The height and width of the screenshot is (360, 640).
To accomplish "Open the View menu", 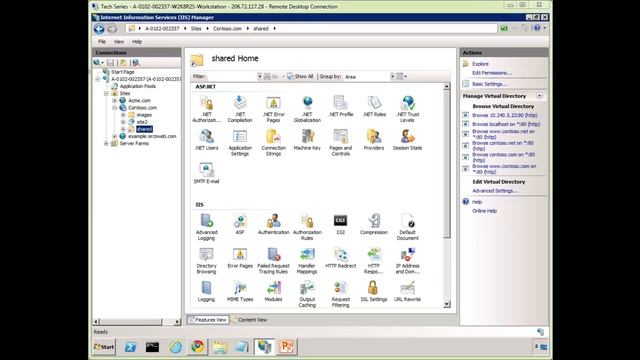I will 119,42.
